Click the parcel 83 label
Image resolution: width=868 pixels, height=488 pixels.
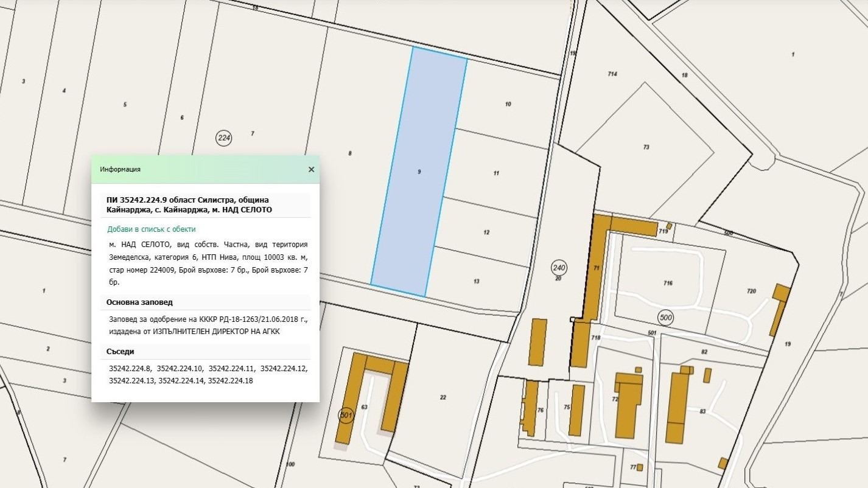702,412
